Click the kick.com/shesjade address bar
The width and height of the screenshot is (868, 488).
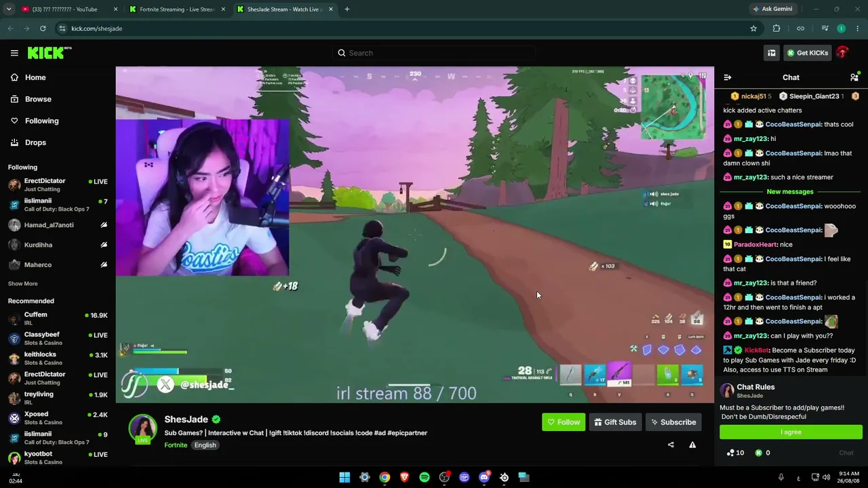[407, 28]
